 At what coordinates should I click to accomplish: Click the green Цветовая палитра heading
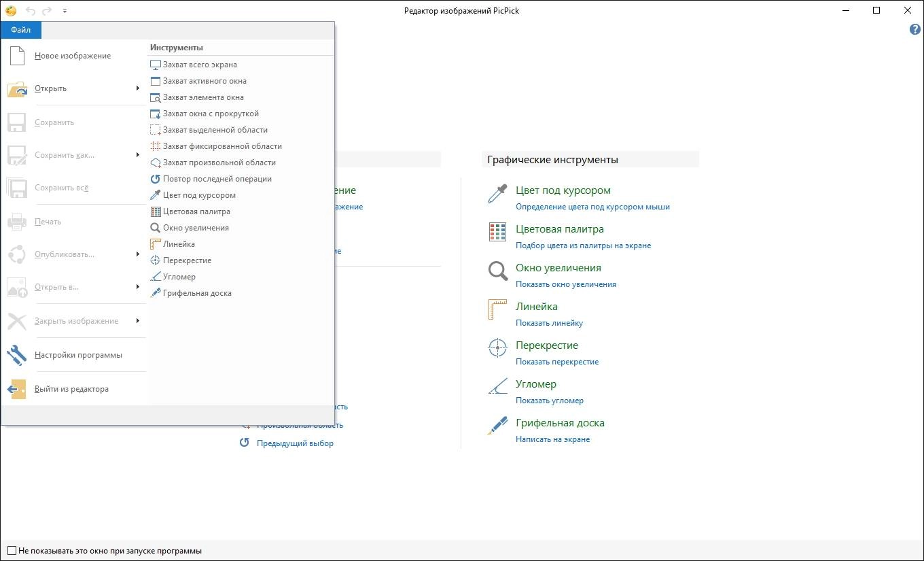tap(560, 229)
